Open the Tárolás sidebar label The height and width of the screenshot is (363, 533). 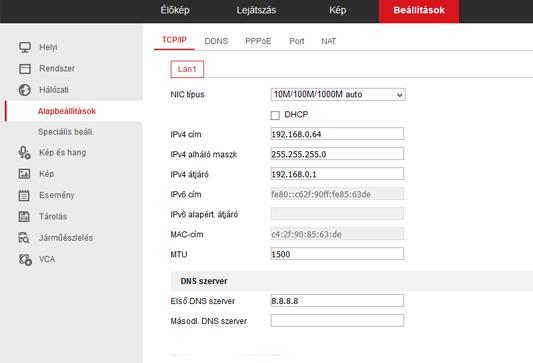(x=53, y=217)
